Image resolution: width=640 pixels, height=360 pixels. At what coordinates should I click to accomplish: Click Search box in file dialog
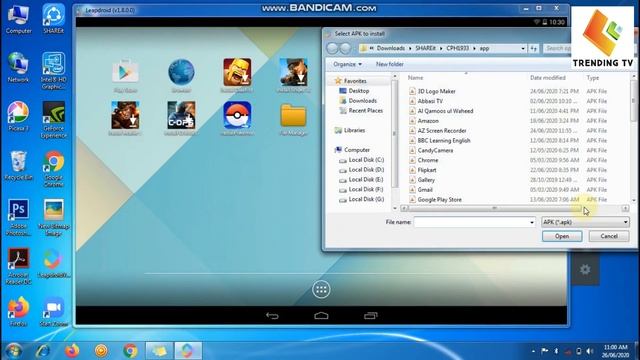tap(557, 48)
